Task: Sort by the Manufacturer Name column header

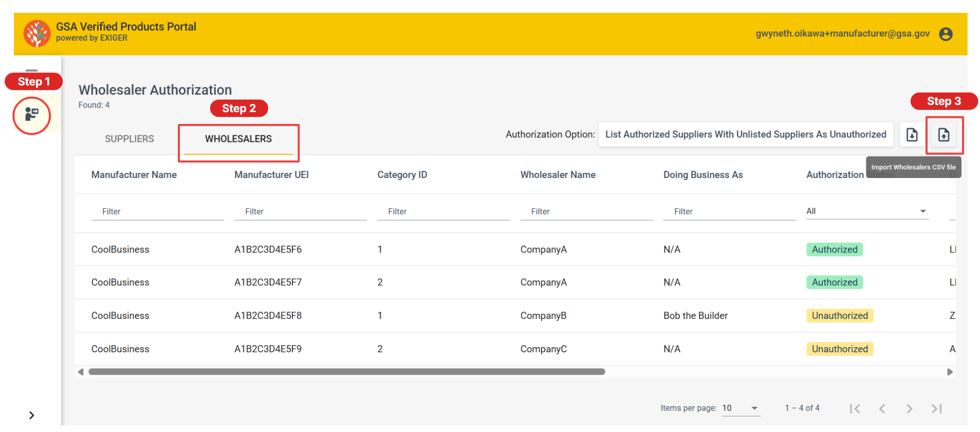Action: (134, 175)
